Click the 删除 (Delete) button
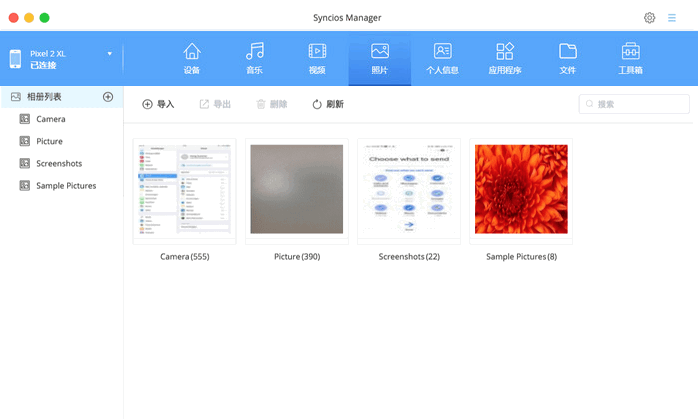 (272, 104)
